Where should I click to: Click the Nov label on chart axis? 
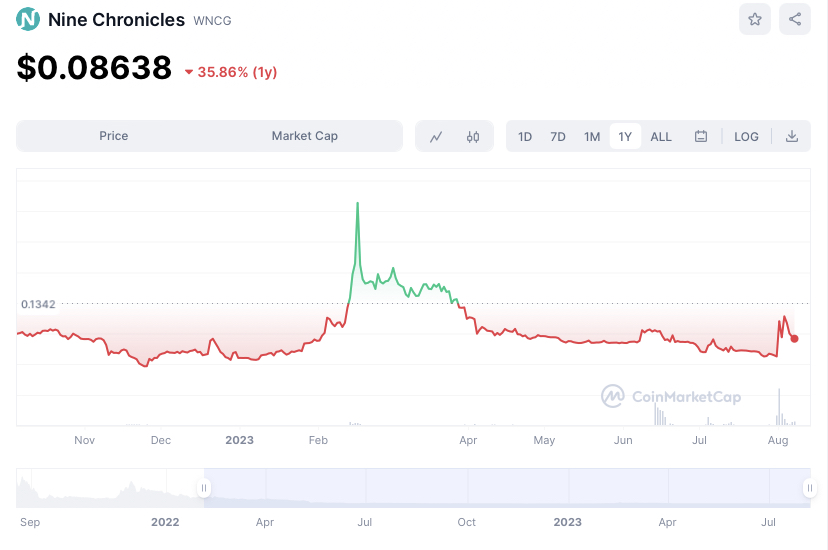click(x=84, y=440)
